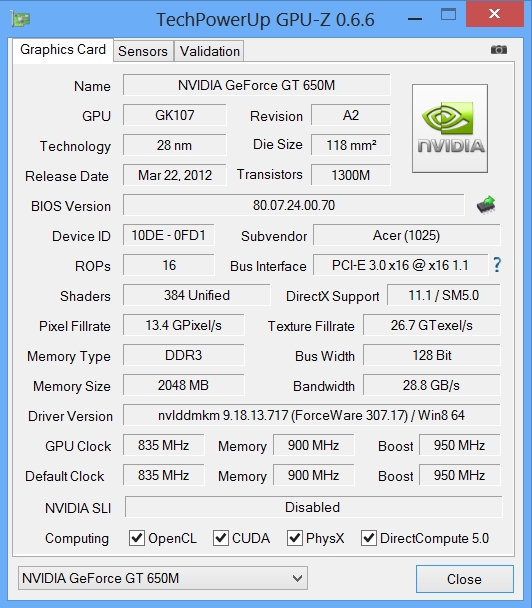Minimize the GPU-Z window

click(x=415, y=19)
